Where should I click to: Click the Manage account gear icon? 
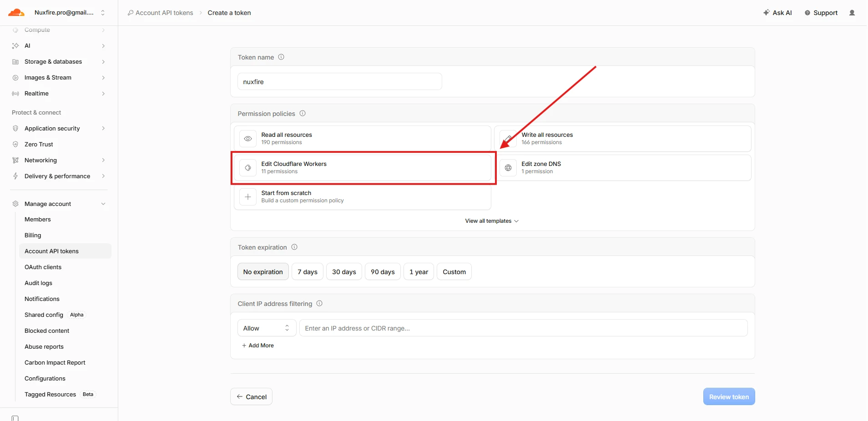tap(15, 204)
